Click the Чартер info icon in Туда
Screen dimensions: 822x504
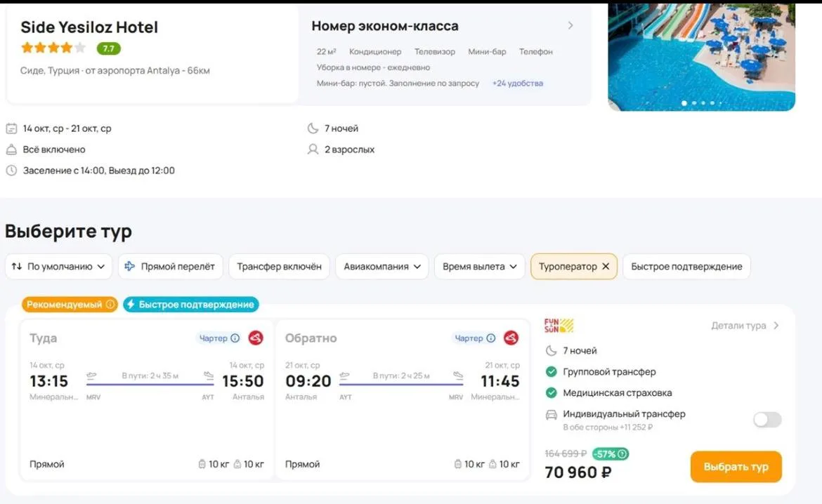(235, 338)
